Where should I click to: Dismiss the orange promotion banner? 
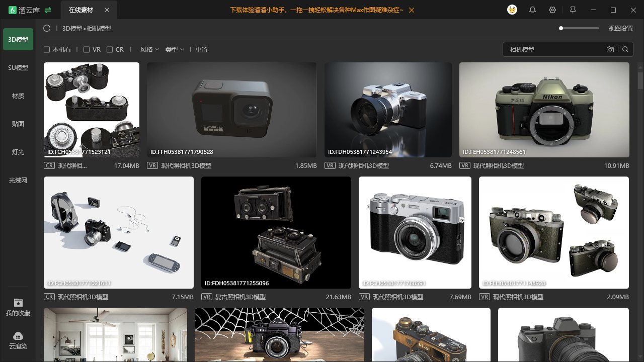pos(412,10)
